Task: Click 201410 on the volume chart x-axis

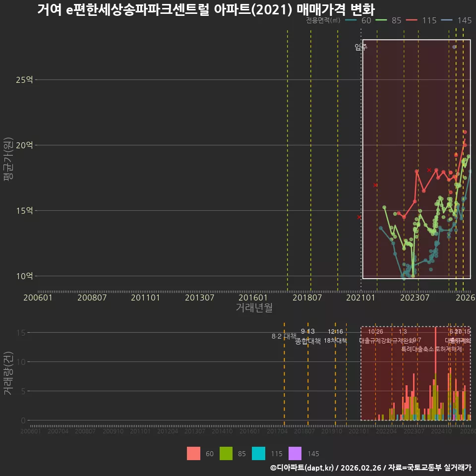Action: pyautogui.click(x=222, y=431)
